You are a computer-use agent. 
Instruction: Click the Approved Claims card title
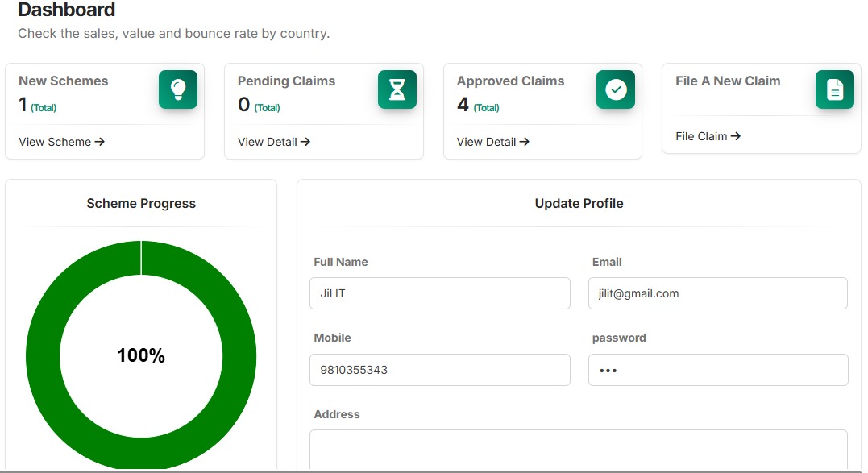pos(510,81)
